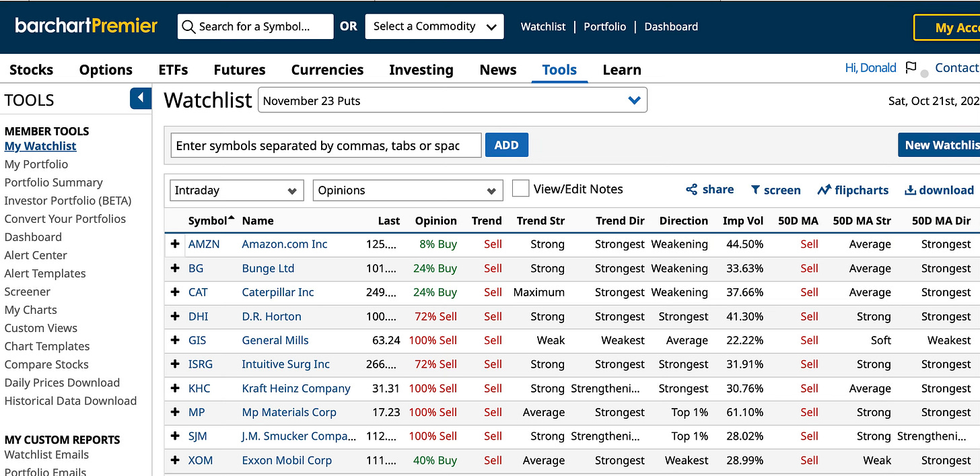Click the New Watchlist button
Viewport: 980px width, 476px height.
(939, 145)
